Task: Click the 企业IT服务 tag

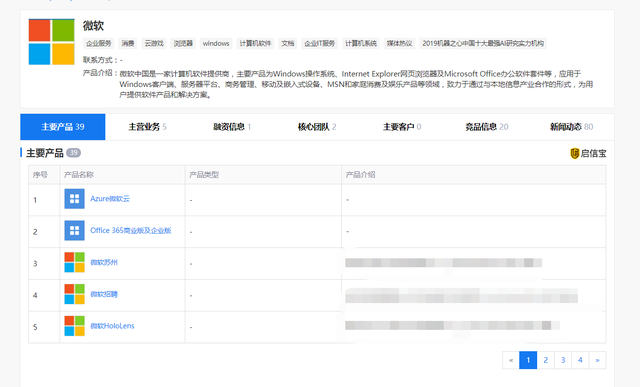Action: 320,43
